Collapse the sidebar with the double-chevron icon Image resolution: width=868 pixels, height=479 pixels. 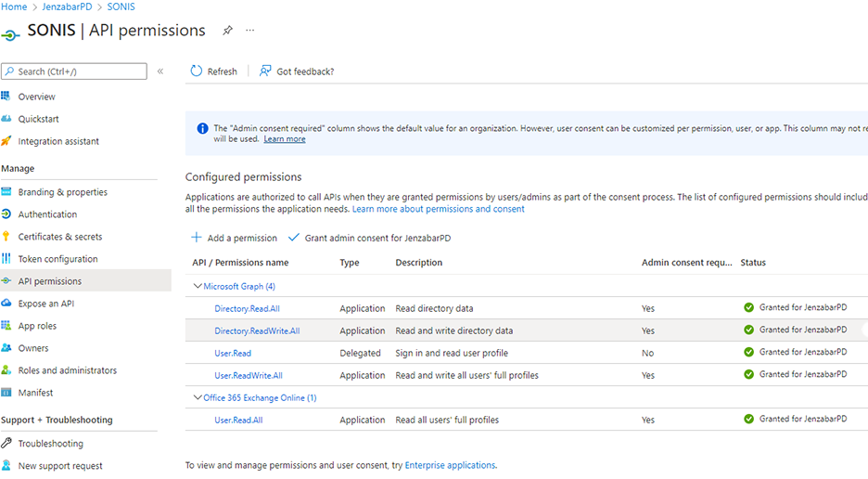click(160, 71)
